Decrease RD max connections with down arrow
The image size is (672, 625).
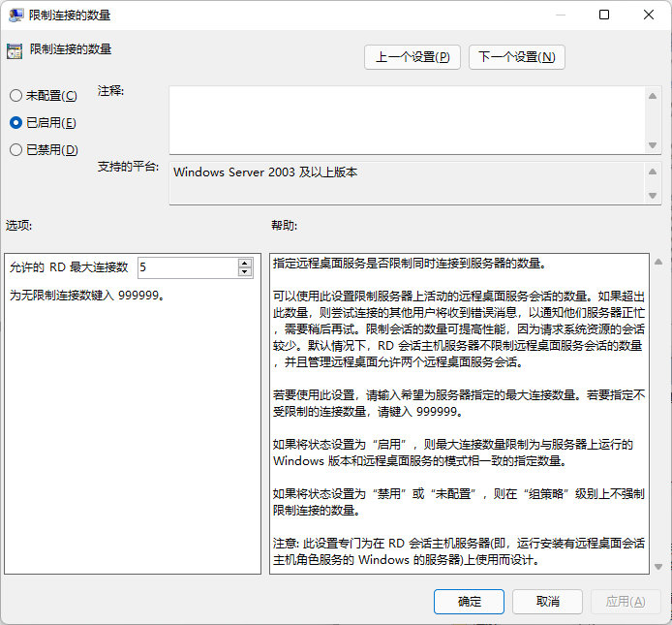click(245, 272)
